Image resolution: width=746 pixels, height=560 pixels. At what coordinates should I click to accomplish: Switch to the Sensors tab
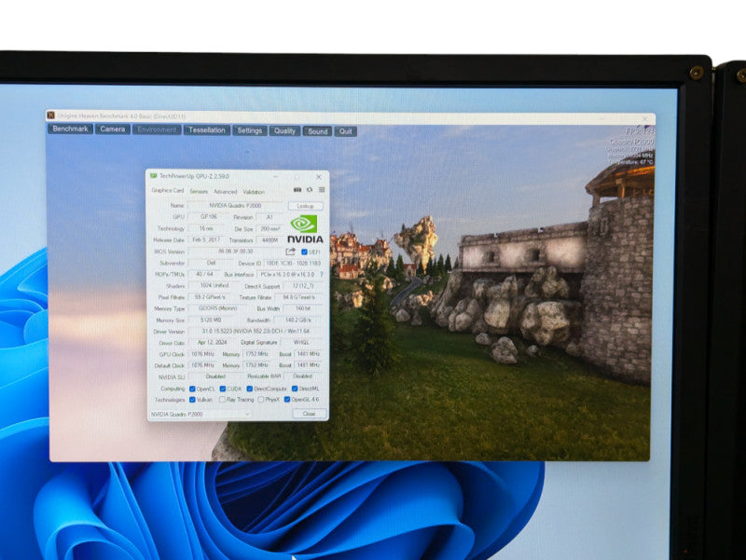(x=199, y=192)
